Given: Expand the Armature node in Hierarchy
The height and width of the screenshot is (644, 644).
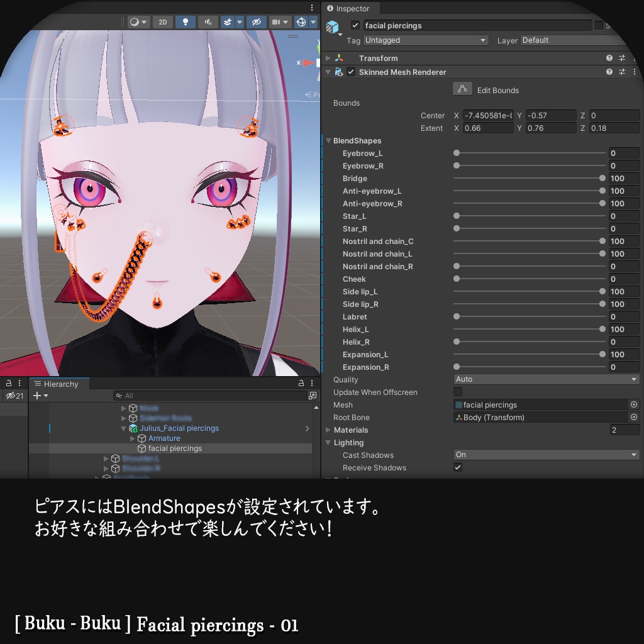Looking at the screenshot, I should tap(132, 438).
